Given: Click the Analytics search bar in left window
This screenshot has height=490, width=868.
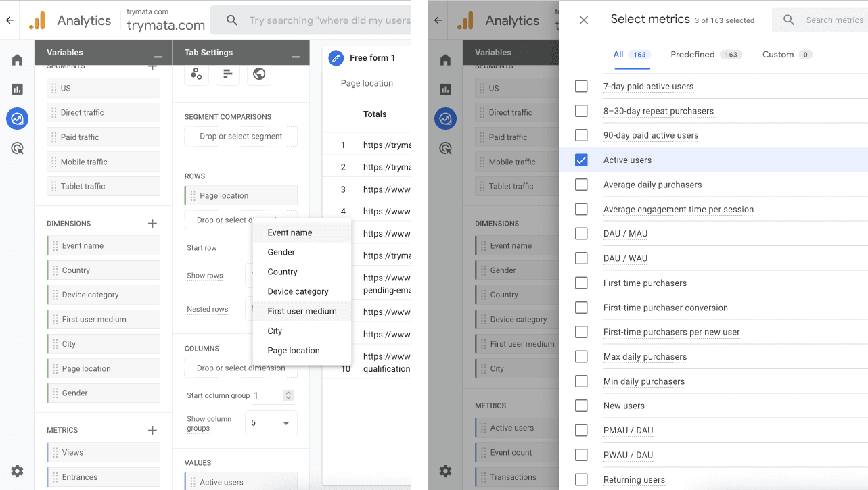Looking at the screenshot, I should click(311, 20).
